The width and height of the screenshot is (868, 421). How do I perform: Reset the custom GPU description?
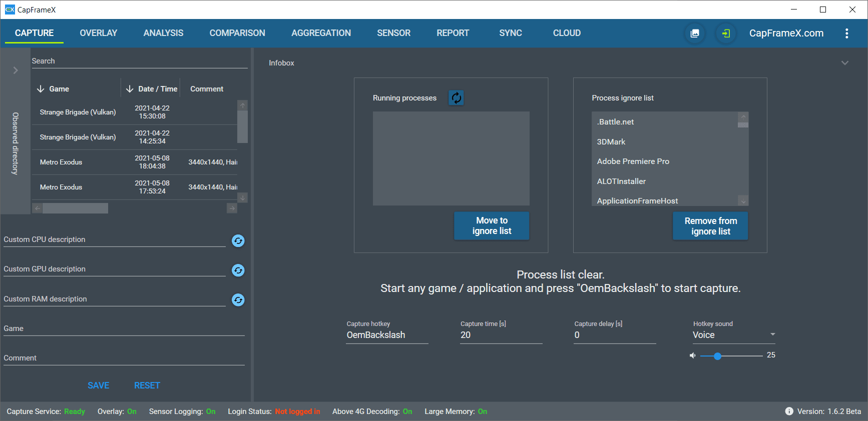click(238, 270)
